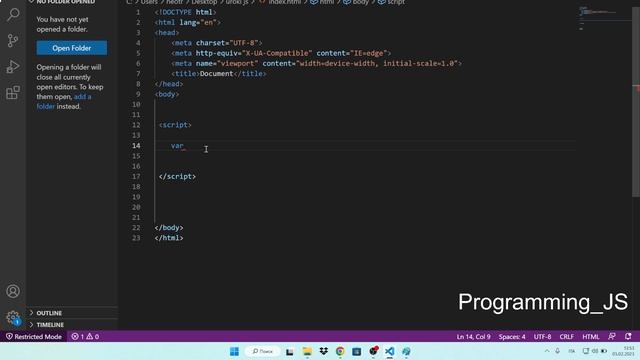Open the Search view in activity bar
The image size is (640, 360).
click(x=13, y=15)
